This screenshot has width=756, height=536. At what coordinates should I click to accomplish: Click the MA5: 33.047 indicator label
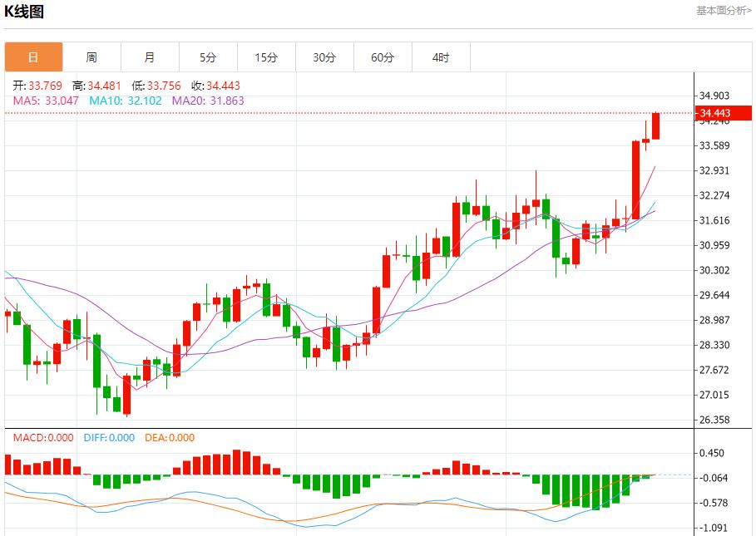pos(46,101)
